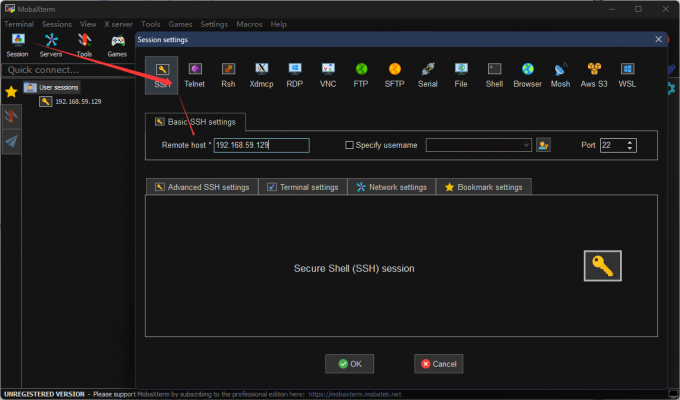Click the Remote host input field
This screenshot has height=400, width=680.
[262, 145]
